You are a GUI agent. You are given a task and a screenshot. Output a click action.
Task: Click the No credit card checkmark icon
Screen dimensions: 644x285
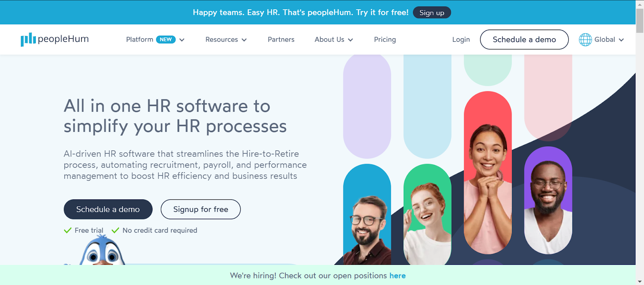click(x=116, y=230)
